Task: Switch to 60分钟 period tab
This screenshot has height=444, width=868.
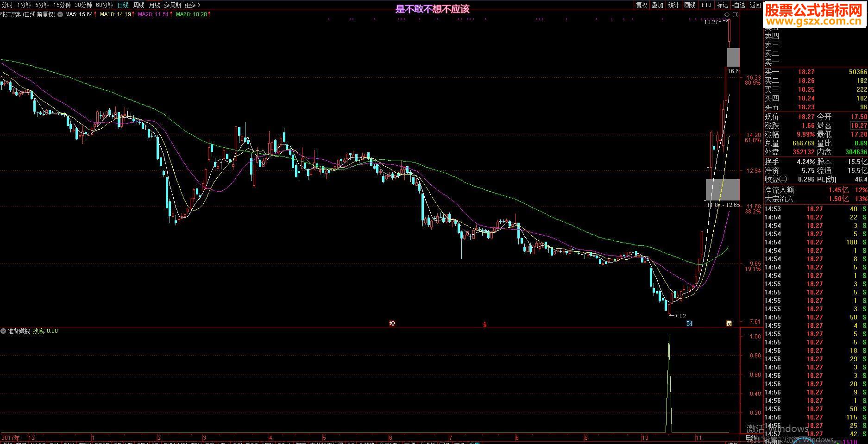Action: click(x=105, y=5)
